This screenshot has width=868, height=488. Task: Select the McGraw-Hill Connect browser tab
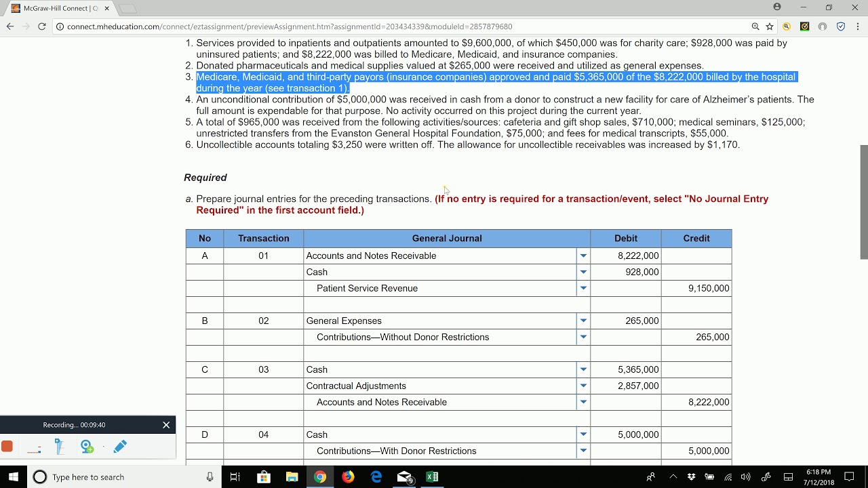coord(60,8)
